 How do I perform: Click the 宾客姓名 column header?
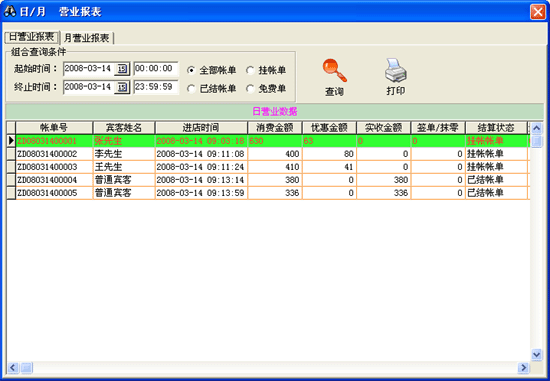[124, 128]
